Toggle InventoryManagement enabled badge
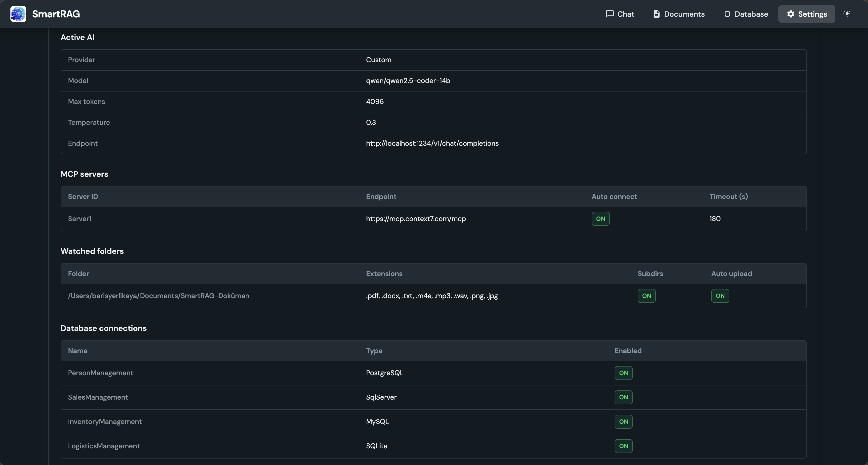Viewport: 868px width, 465px height. click(x=623, y=421)
